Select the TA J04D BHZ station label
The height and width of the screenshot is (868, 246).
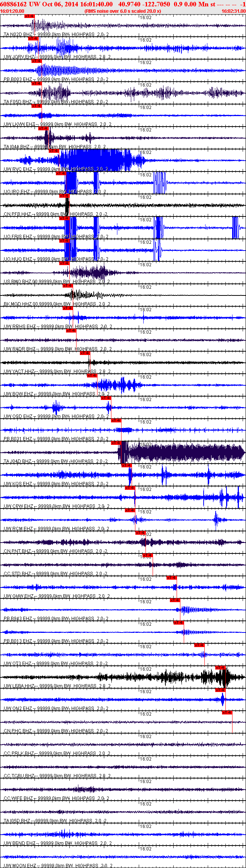pos(56,461)
